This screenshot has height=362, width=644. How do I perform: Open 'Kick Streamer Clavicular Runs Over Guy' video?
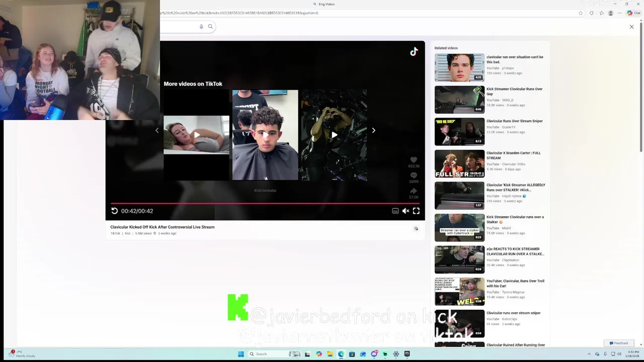[x=514, y=92]
